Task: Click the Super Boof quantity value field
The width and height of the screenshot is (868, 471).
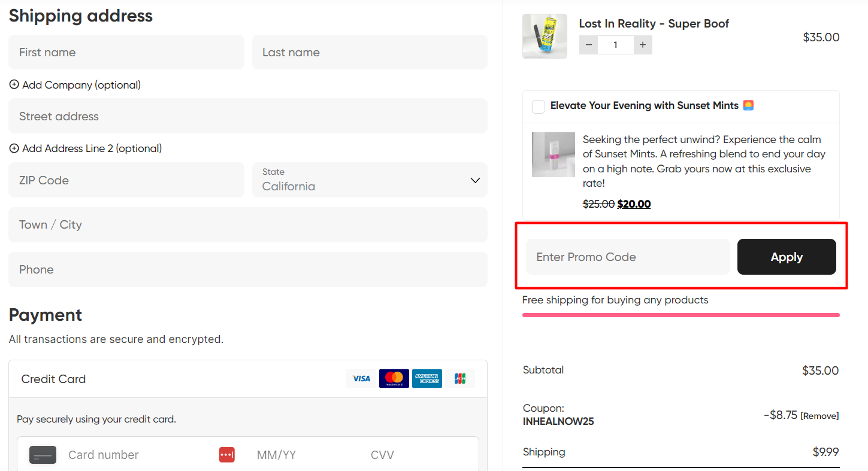Action: [615, 45]
